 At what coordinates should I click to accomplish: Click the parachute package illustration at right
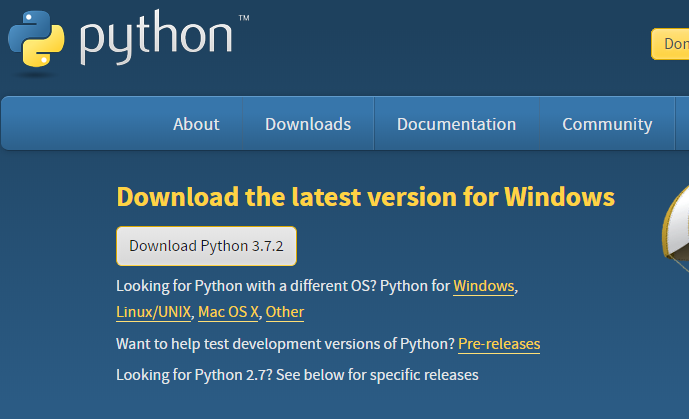[676, 230]
